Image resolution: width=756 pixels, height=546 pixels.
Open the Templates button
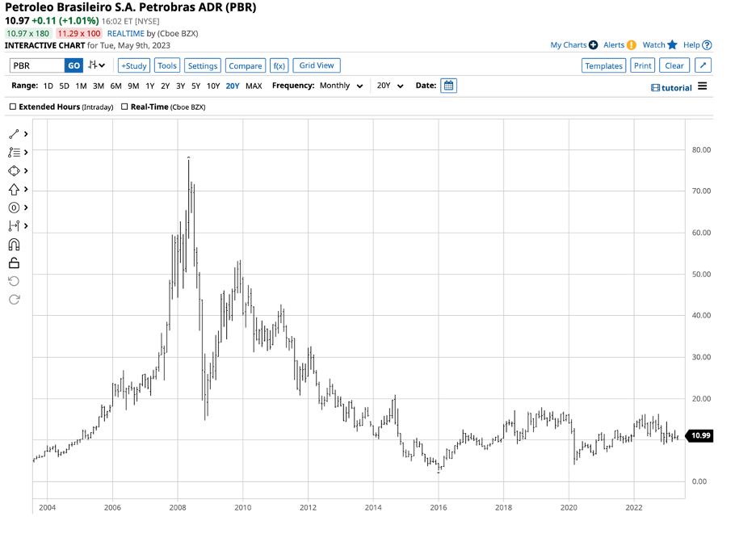(603, 65)
